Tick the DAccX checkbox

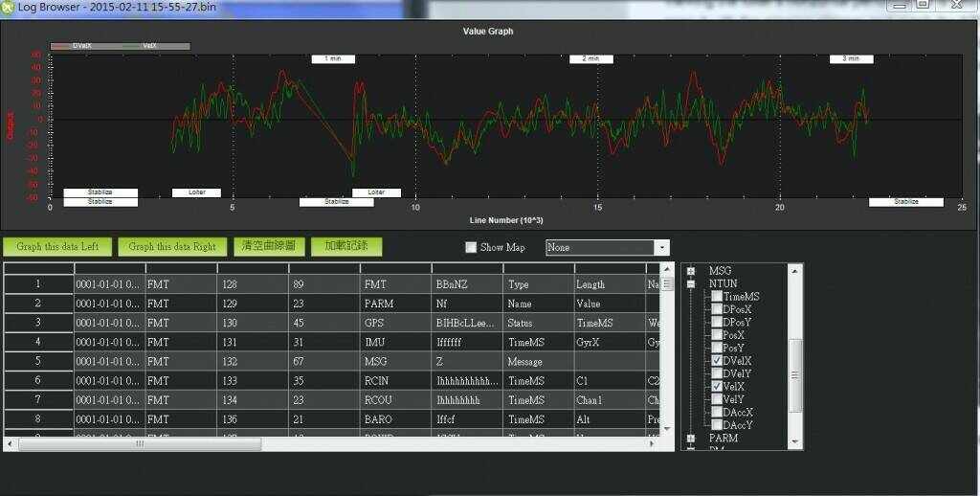click(x=717, y=412)
